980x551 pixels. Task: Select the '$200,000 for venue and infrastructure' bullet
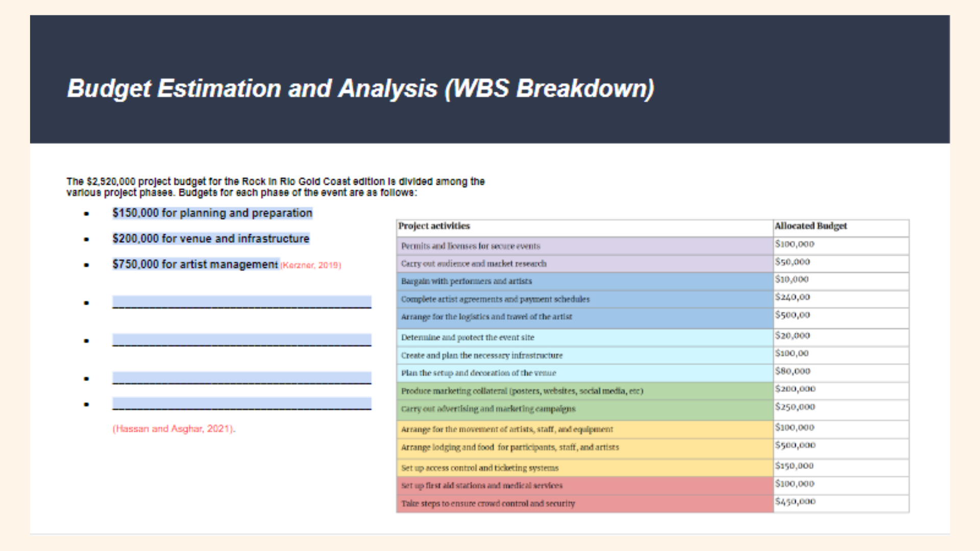(x=210, y=238)
